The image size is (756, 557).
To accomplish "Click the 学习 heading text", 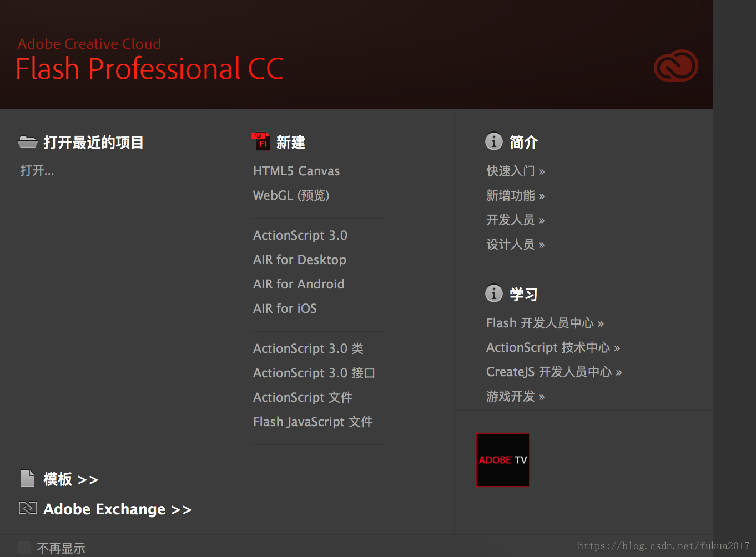I will pyautogui.click(x=523, y=294).
